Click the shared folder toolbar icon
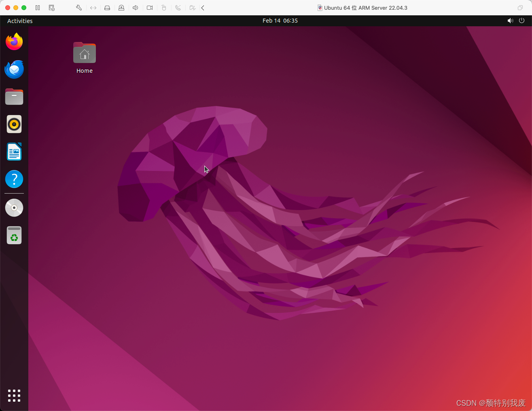 click(193, 8)
